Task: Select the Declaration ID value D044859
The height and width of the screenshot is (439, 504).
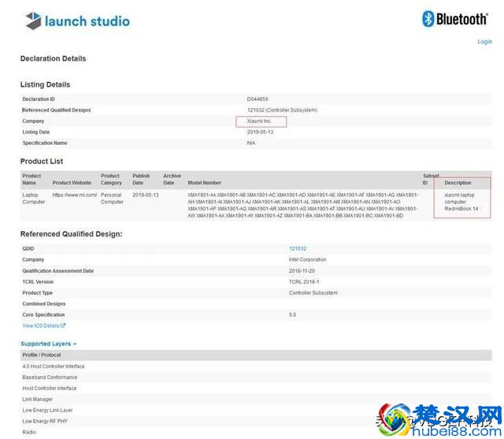Action: [258, 99]
